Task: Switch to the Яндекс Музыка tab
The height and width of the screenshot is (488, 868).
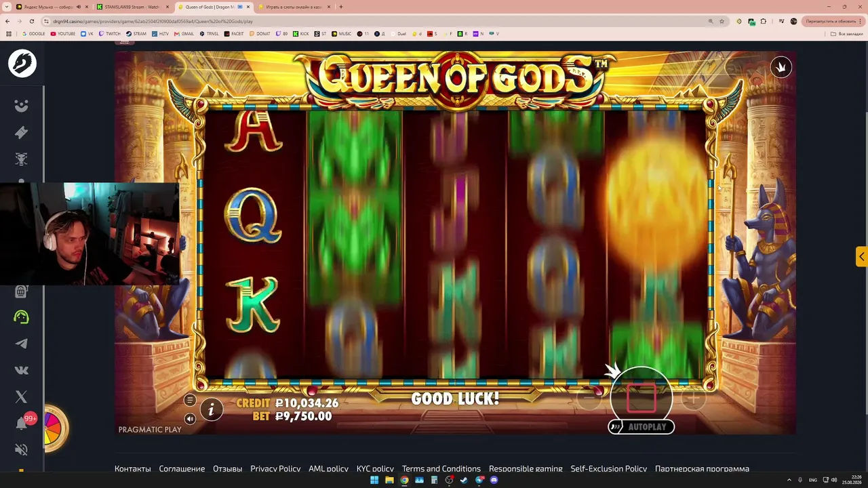Action: point(49,7)
